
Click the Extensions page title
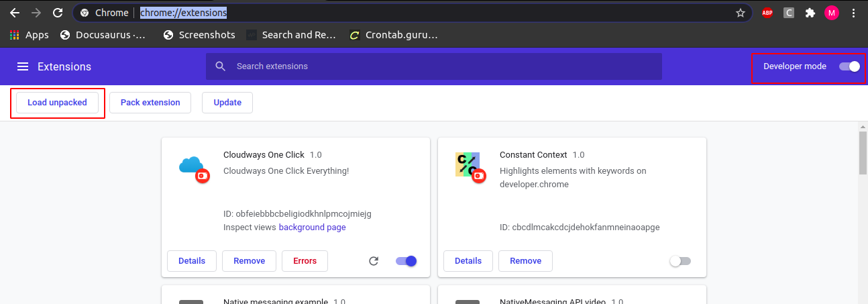[64, 66]
